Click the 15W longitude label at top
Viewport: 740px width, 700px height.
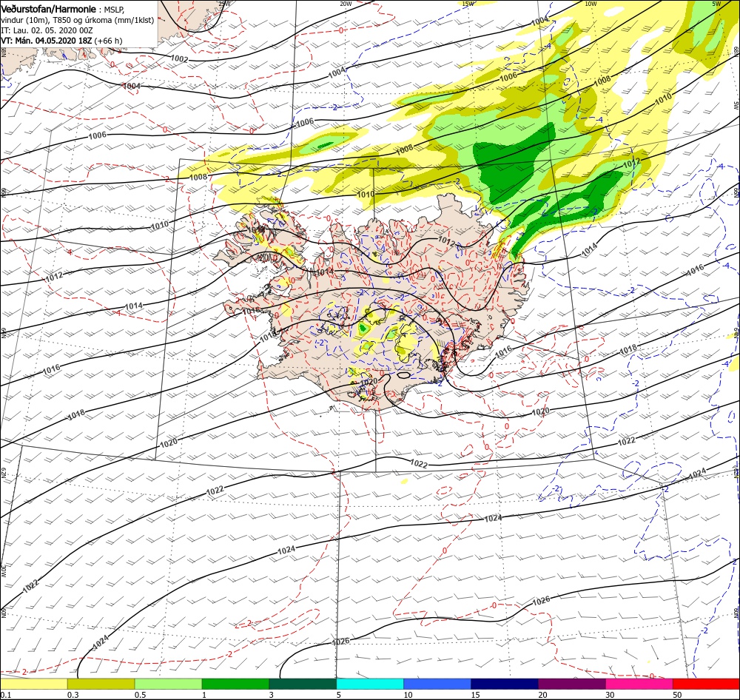tap(468, 4)
